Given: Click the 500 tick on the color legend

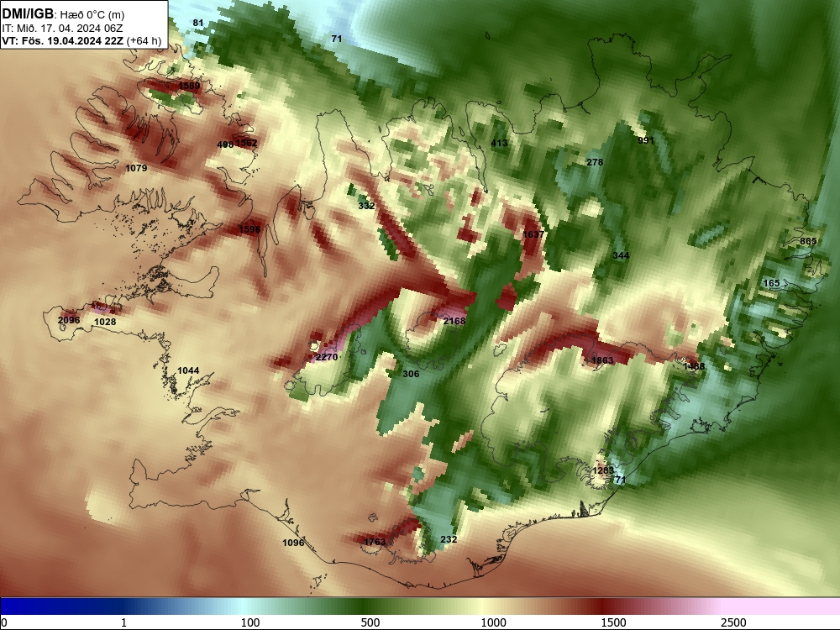Looking at the screenshot, I should tap(370, 622).
